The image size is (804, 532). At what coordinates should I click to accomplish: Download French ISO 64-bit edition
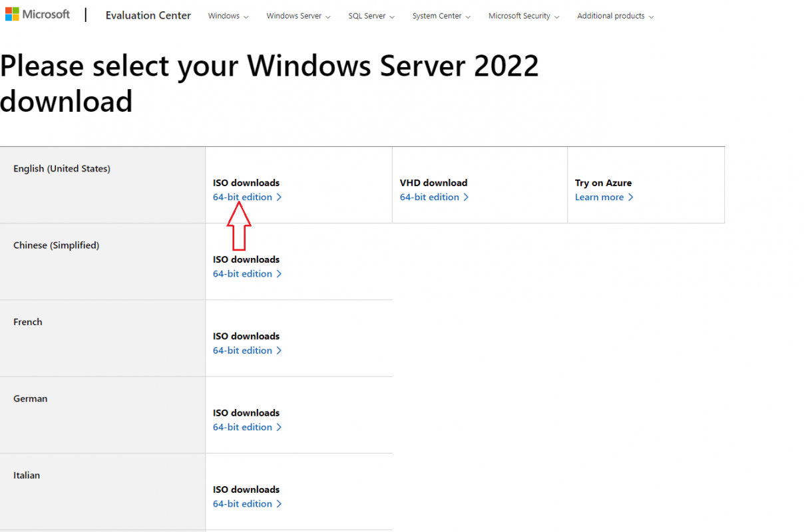click(248, 350)
